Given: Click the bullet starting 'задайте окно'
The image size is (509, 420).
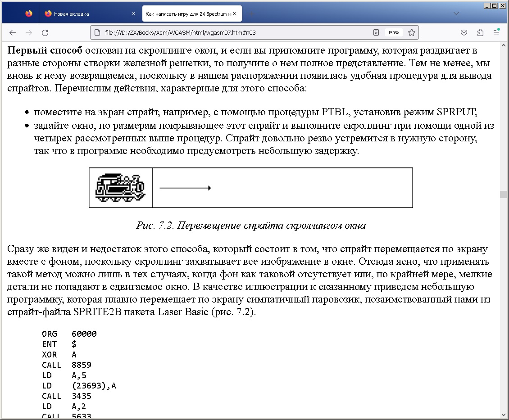Looking at the screenshot, I should [264, 138].
